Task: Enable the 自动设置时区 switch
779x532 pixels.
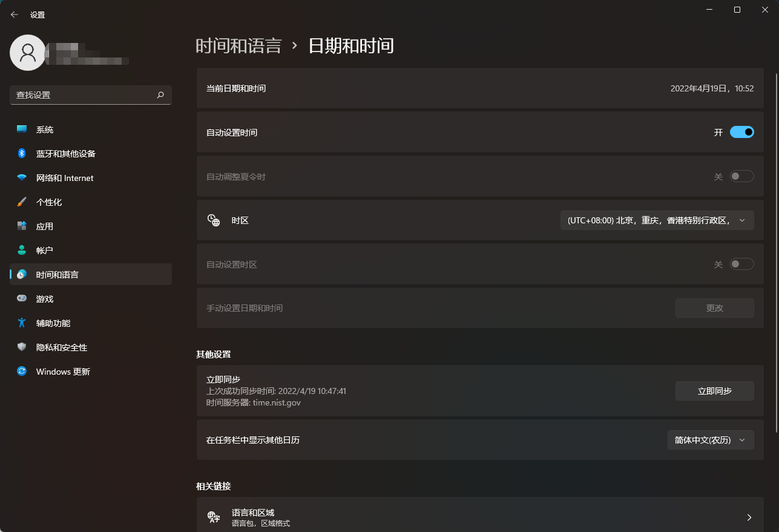Action: pyautogui.click(x=742, y=263)
